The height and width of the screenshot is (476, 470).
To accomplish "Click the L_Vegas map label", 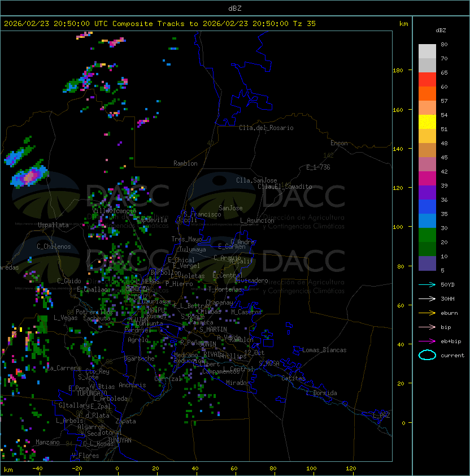I will [x=66, y=318].
